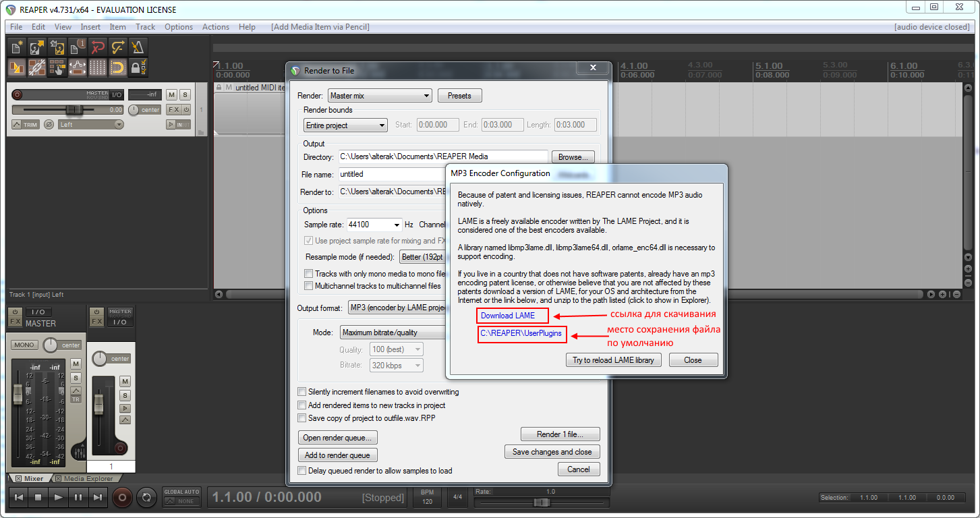Image resolution: width=980 pixels, height=518 pixels.
Task: Check Add rendered items to new tracks
Action: coord(302,405)
